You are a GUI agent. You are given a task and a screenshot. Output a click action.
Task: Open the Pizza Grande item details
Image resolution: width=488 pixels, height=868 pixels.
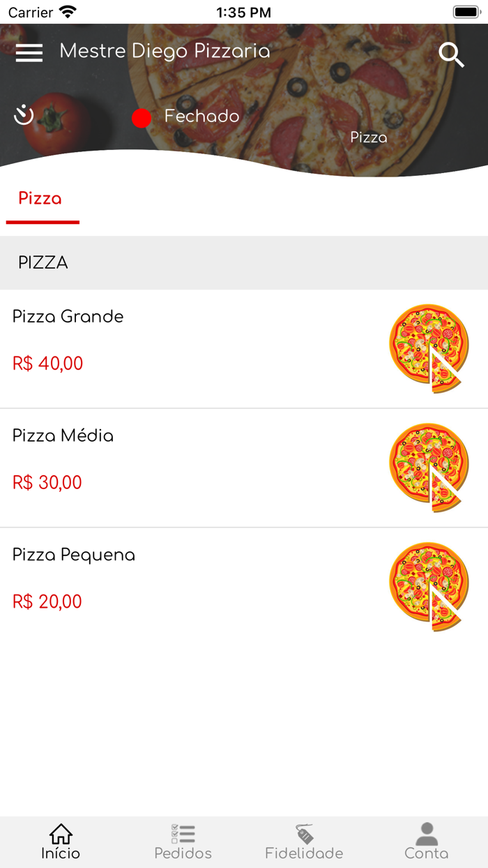(x=68, y=317)
